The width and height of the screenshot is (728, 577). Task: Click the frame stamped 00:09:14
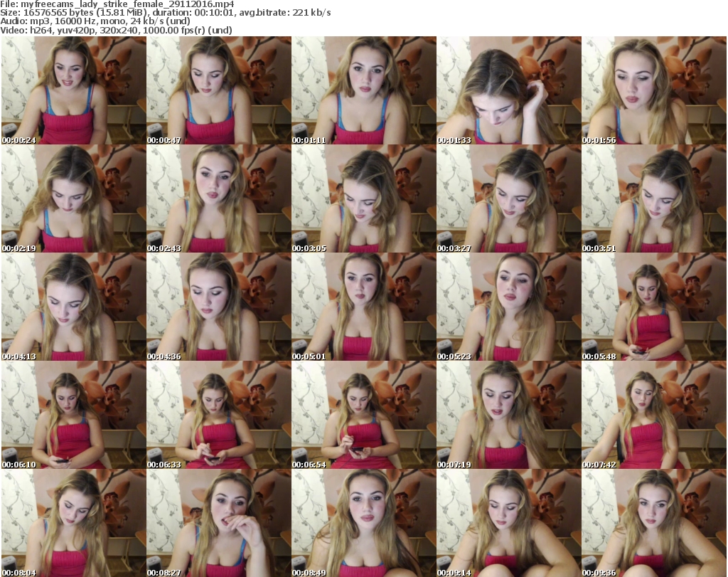509,523
